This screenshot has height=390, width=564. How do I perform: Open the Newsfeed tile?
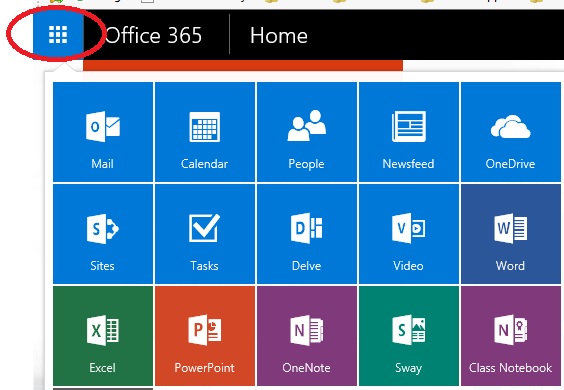pyautogui.click(x=409, y=132)
